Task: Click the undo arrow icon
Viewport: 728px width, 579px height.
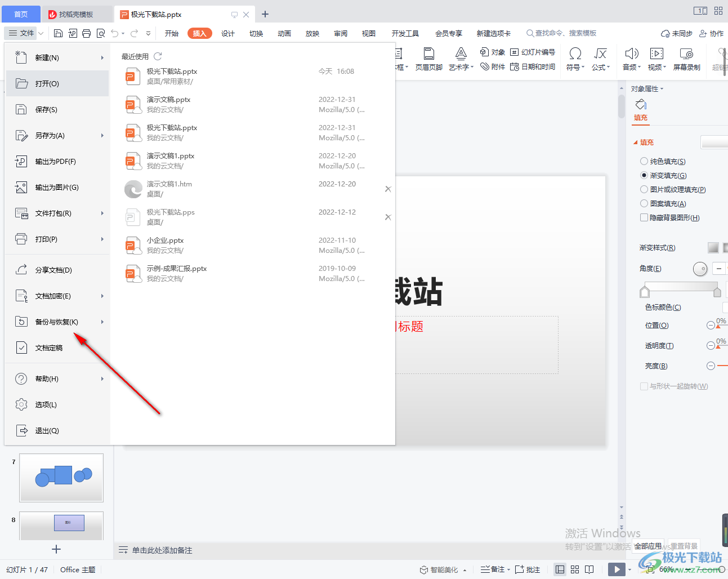Action: point(115,33)
